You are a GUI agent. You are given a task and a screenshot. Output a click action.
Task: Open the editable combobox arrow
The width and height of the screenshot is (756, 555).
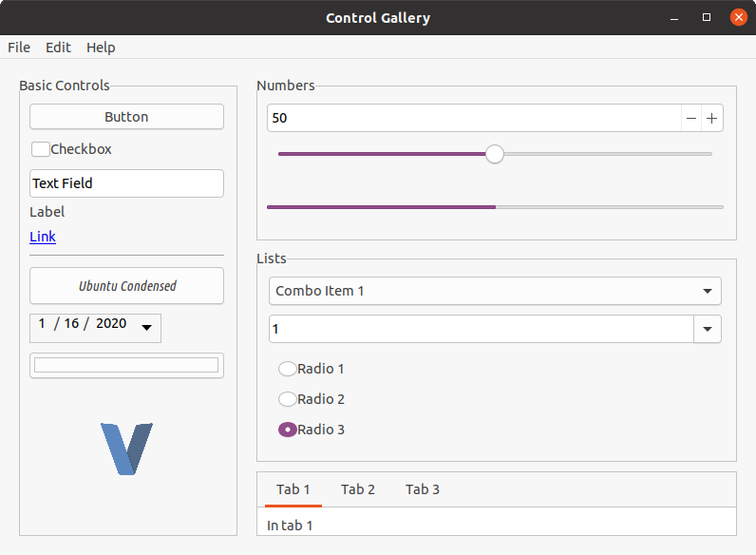708,329
